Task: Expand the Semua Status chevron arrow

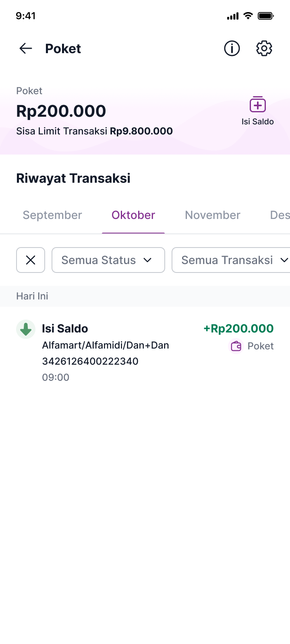Action: (147, 260)
